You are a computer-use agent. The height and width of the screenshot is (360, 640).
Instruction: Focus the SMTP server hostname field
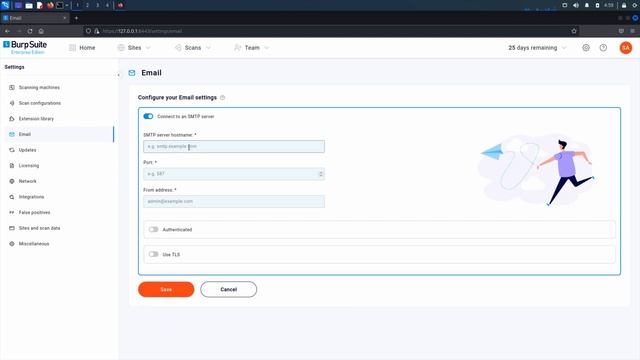pyautogui.click(x=234, y=147)
